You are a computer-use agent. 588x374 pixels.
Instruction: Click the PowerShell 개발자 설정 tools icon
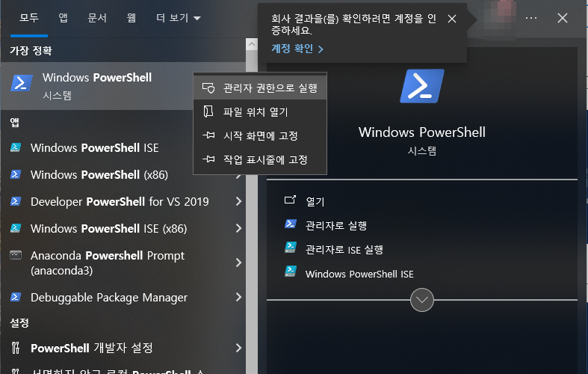click(x=16, y=348)
